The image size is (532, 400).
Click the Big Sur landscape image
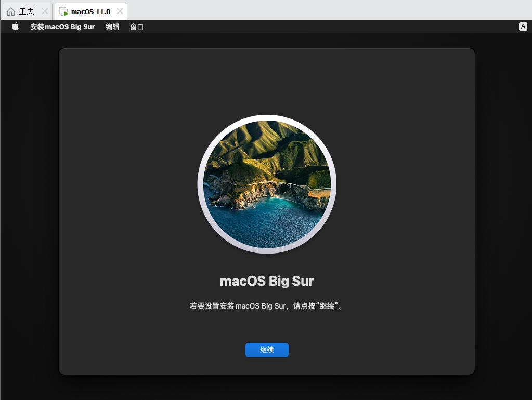pos(267,184)
